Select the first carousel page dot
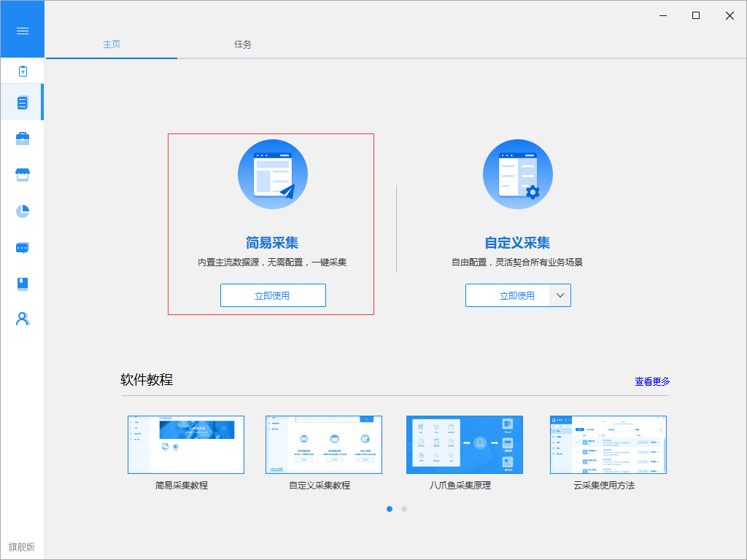This screenshot has height=560, width=747. click(x=390, y=509)
